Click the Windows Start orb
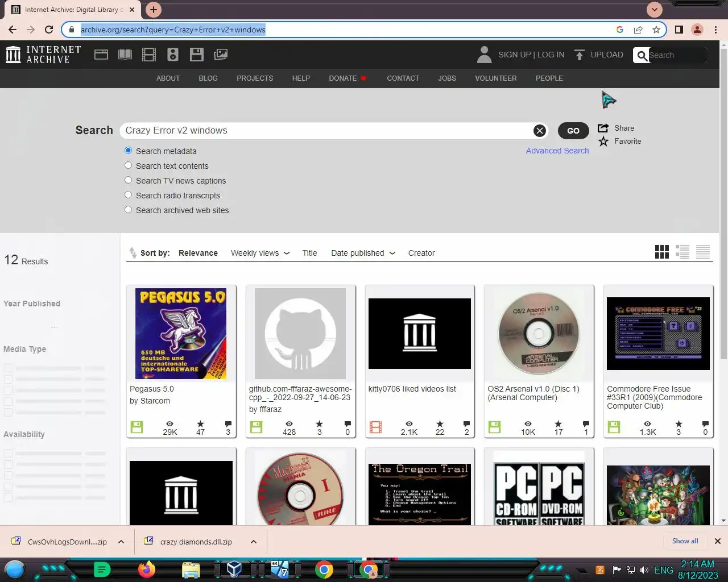The image size is (728, 582). point(15,569)
